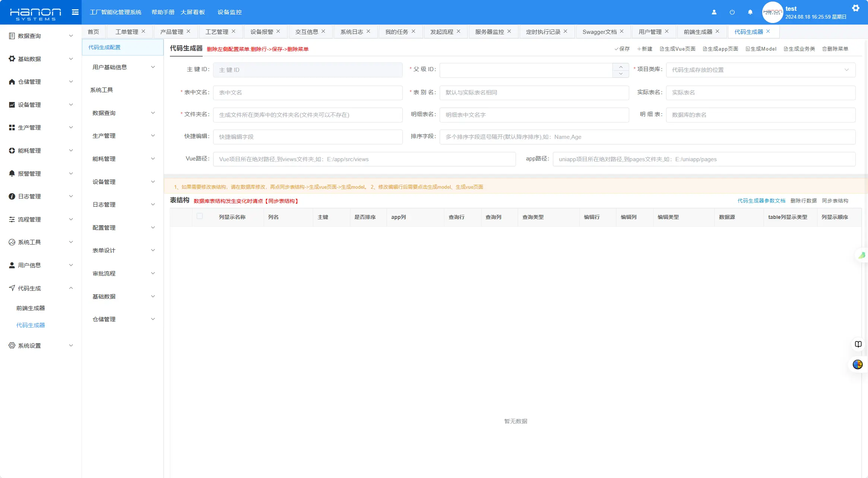
Task: Click the 设备管理 sidebar chart icon
Action: pyautogui.click(x=12, y=105)
